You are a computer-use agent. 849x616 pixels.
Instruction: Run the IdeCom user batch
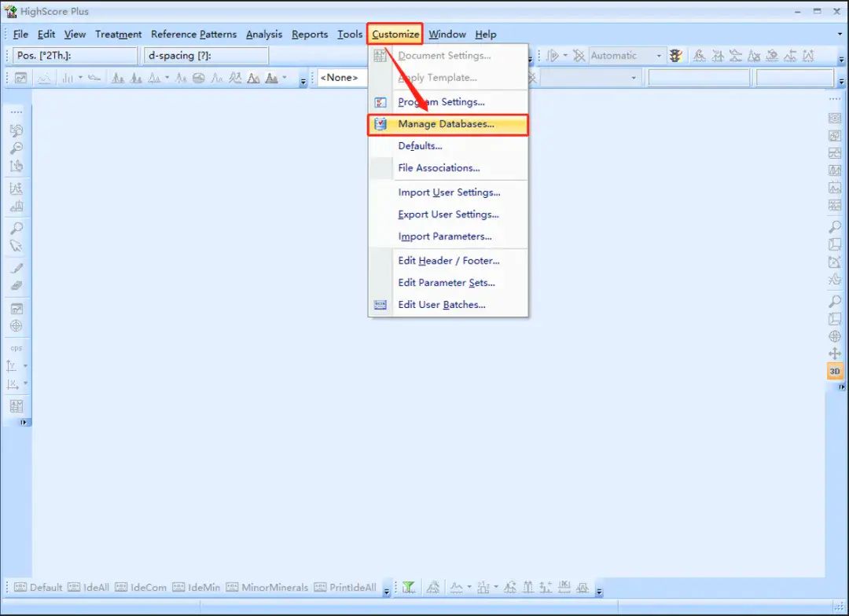tap(141, 587)
